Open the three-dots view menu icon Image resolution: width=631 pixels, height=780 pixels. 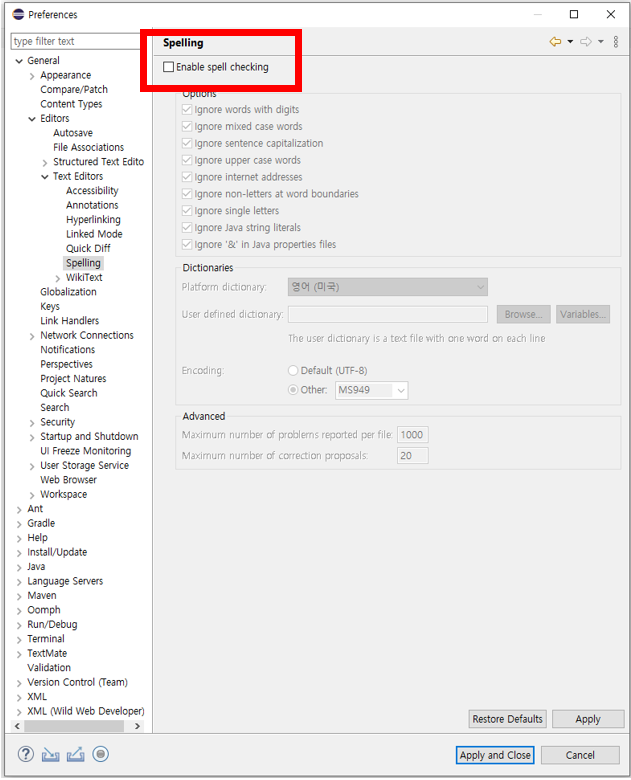(x=616, y=41)
